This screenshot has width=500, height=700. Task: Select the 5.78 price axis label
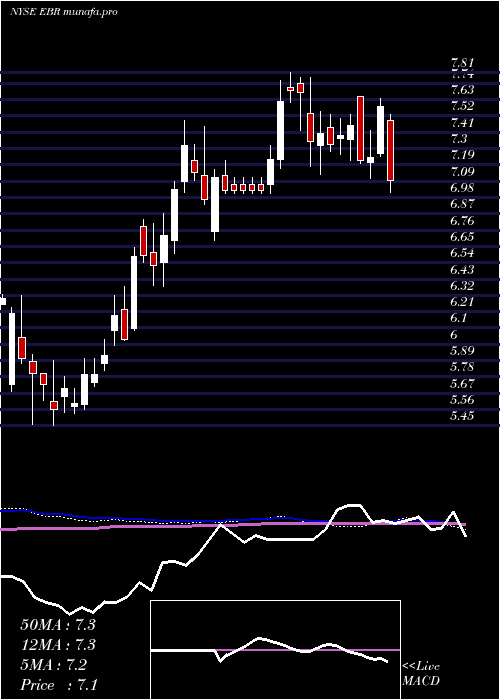(462, 368)
